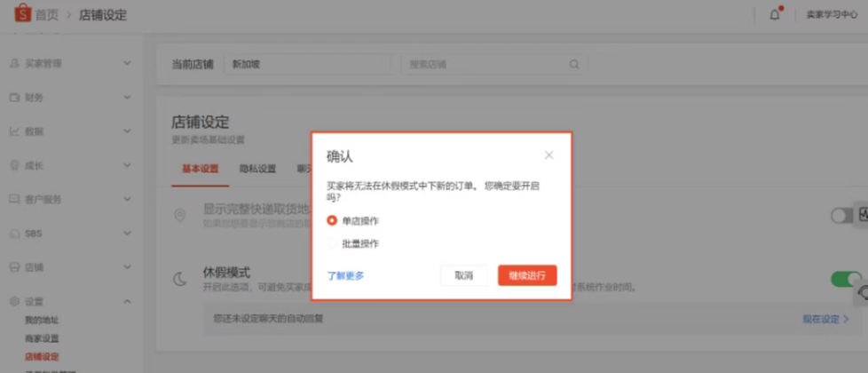This screenshot has height=373, width=868.
Task: Click the 搜索店铺 search field
Action: 493,64
